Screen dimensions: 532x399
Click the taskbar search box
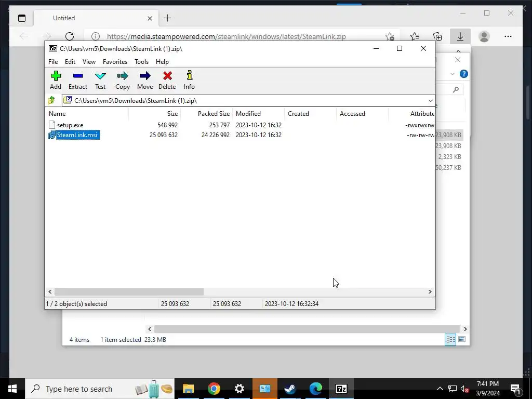(100, 389)
